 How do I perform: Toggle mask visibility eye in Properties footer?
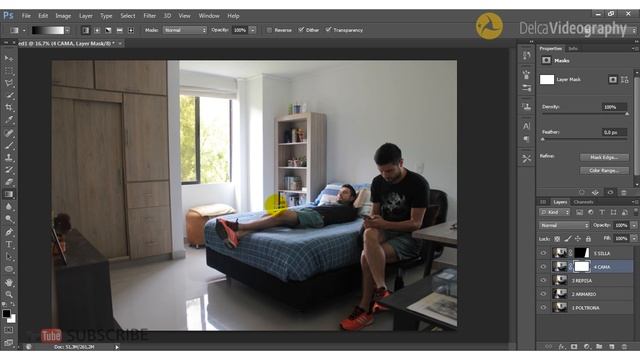(x=610, y=192)
